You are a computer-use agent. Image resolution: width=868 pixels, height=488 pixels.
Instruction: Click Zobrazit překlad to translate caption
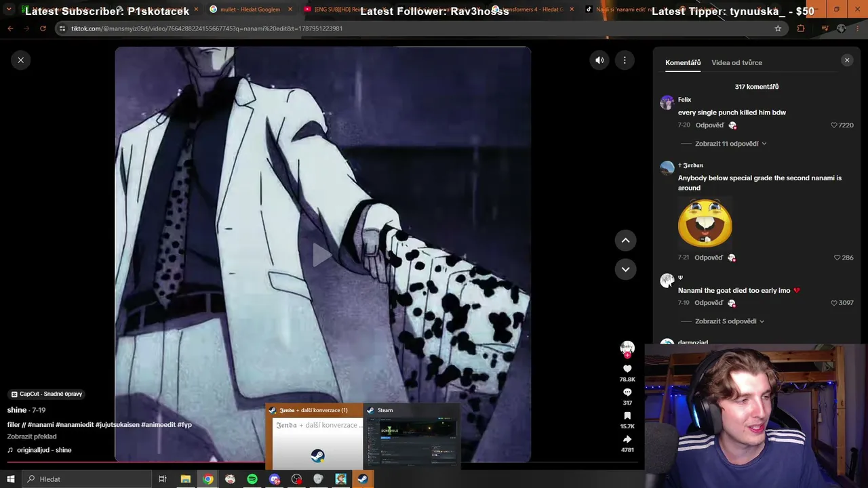coord(32,436)
